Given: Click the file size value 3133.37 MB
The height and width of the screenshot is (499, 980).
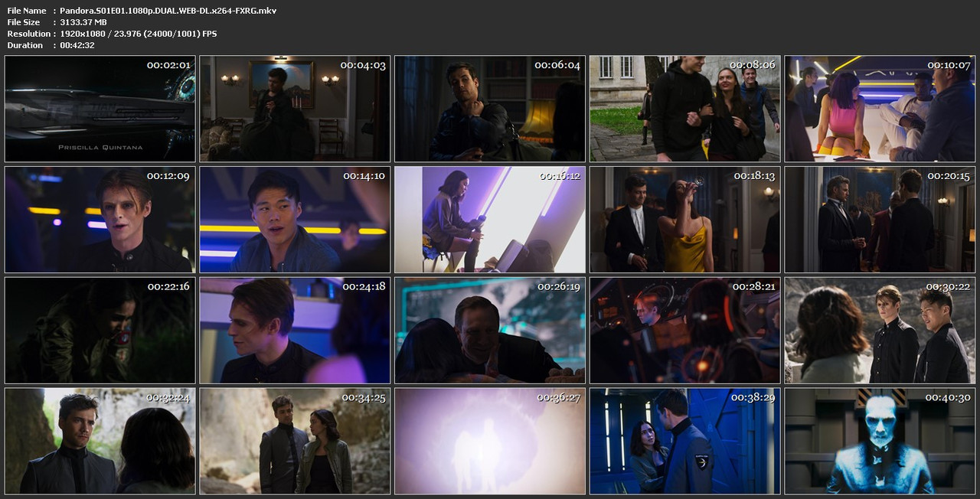Looking at the screenshot, I should coord(83,22).
